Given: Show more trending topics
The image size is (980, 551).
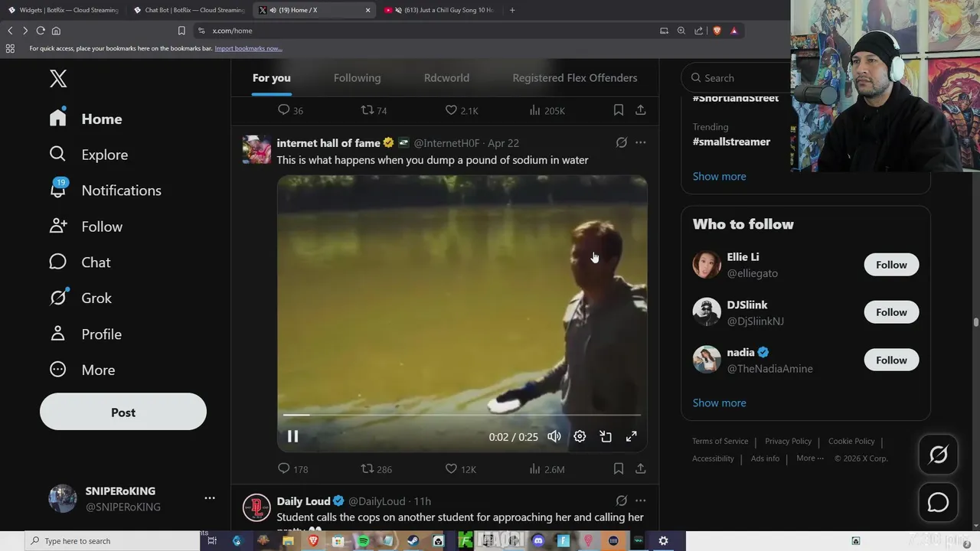Looking at the screenshot, I should [x=719, y=176].
